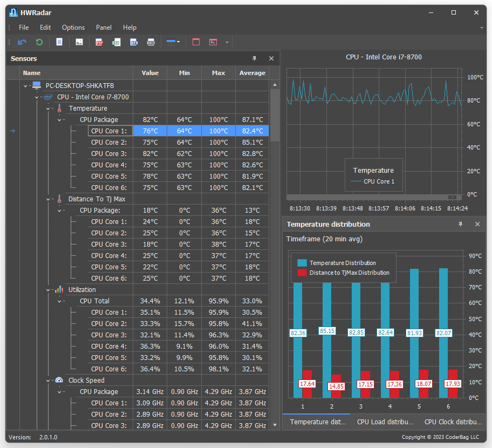The width and height of the screenshot is (492, 448).
Task: Click the gauge icon beside Clock Speed
Action: 59,380
